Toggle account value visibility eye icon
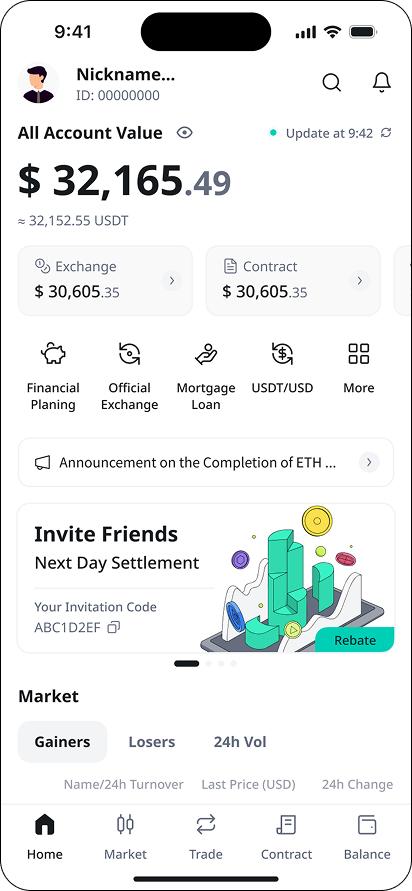 click(185, 133)
